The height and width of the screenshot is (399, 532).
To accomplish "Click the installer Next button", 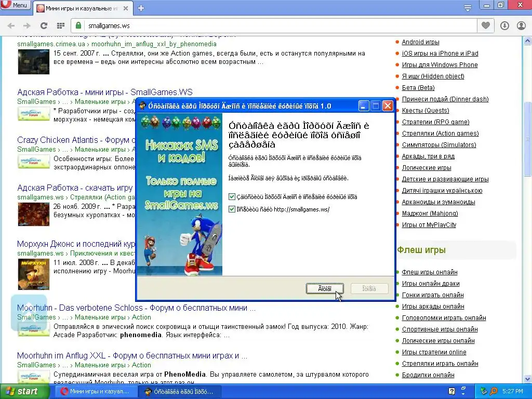I will [325, 289].
